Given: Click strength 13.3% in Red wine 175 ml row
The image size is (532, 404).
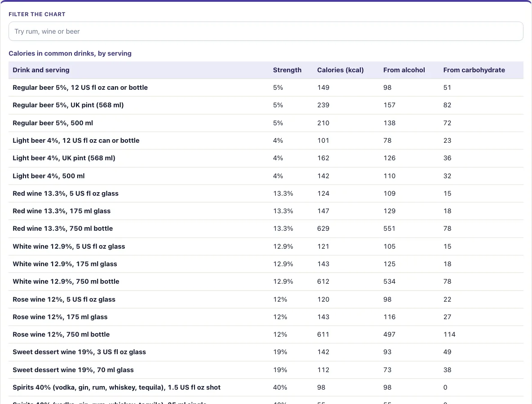Looking at the screenshot, I should [x=283, y=211].
